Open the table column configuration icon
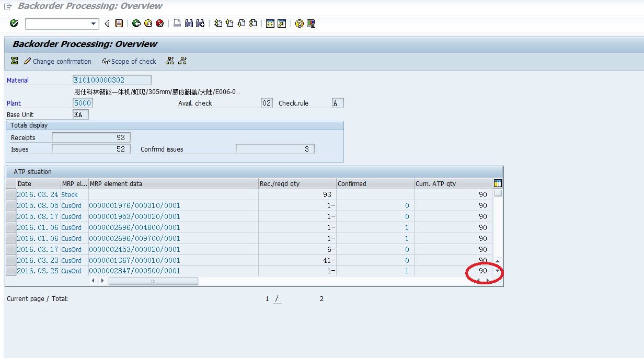This screenshot has width=644, height=358. pyautogui.click(x=498, y=183)
